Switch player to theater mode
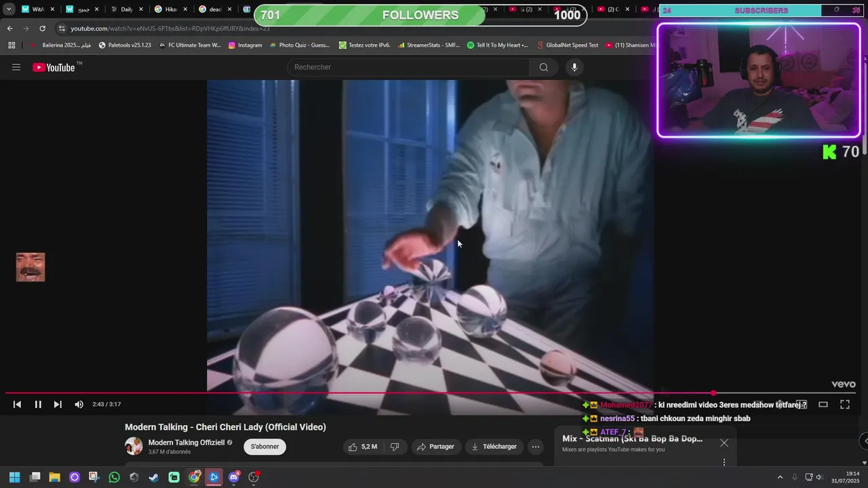The width and height of the screenshot is (868, 488). point(823,405)
